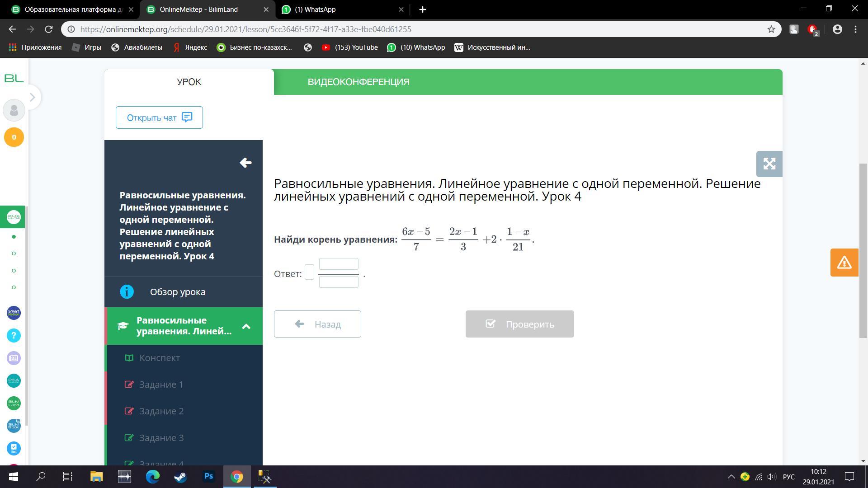The height and width of the screenshot is (488, 868).
Task: Click the user avatar icon
Action: pyautogui.click(x=14, y=110)
